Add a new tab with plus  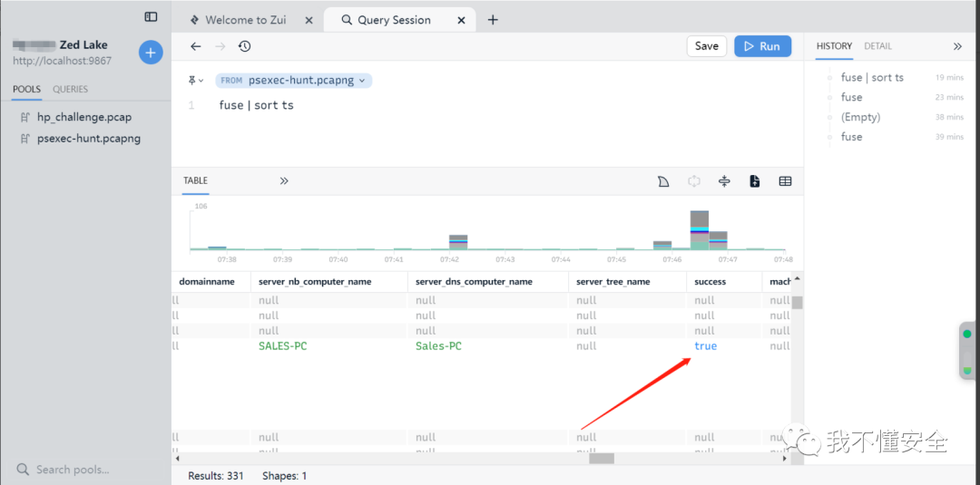[493, 20]
